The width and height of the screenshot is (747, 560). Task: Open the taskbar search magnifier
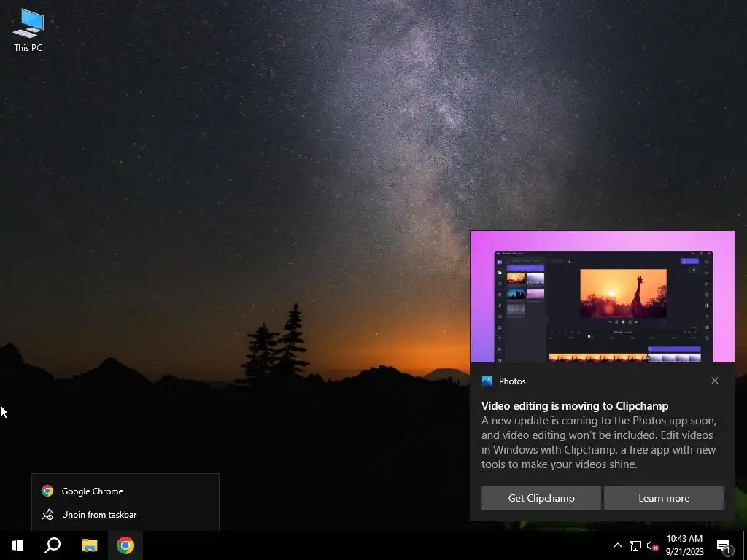click(53, 545)
